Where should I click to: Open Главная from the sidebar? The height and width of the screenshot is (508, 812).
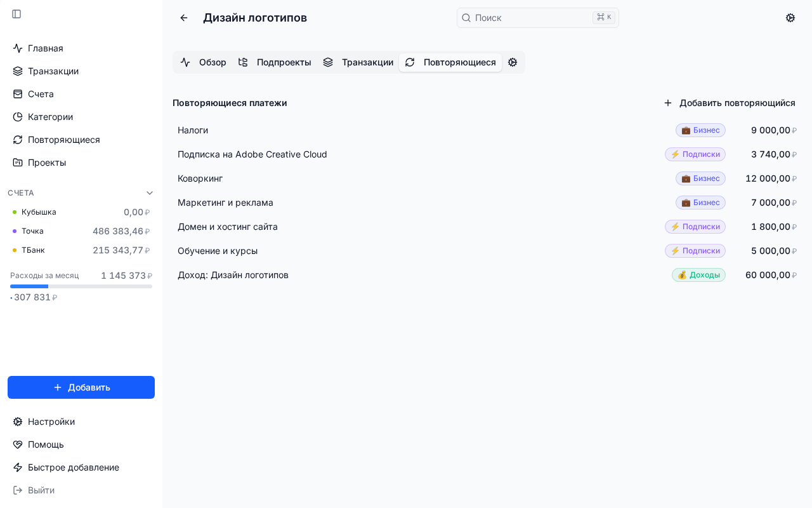point(17,48)
